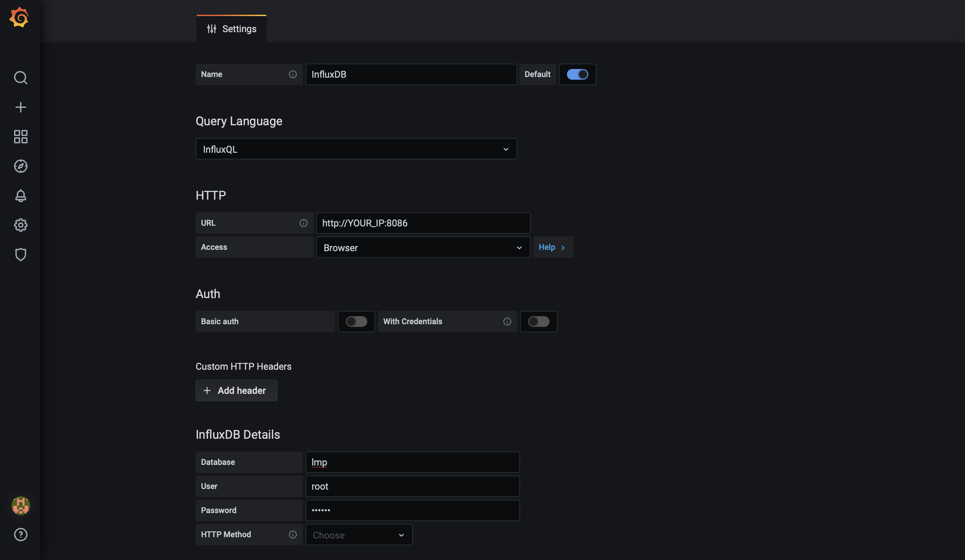The height and width of the screenshot is (560, 965).
Task: Open the Server Admin shield icon
Action: click(x=21, y=255)
